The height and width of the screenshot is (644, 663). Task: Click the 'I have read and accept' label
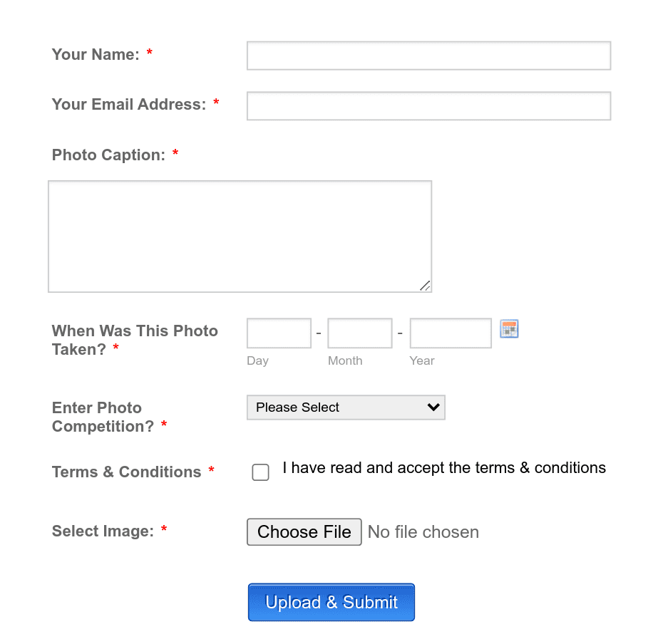click(x=444, y=468)
